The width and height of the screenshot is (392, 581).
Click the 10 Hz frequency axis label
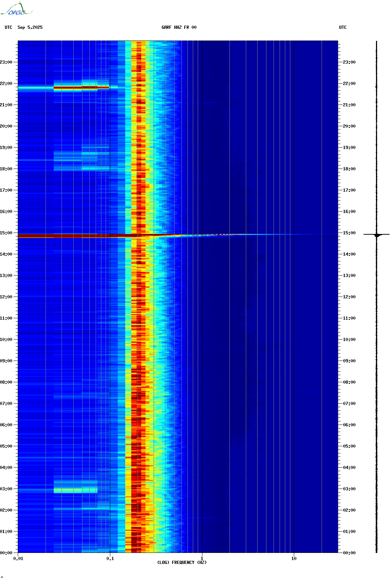click(x=294, y=559)
